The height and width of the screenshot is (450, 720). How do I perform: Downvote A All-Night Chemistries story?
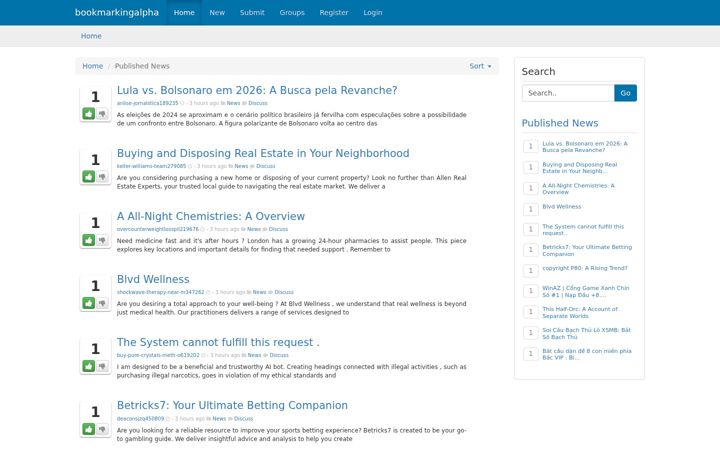(x=102, y=240)
